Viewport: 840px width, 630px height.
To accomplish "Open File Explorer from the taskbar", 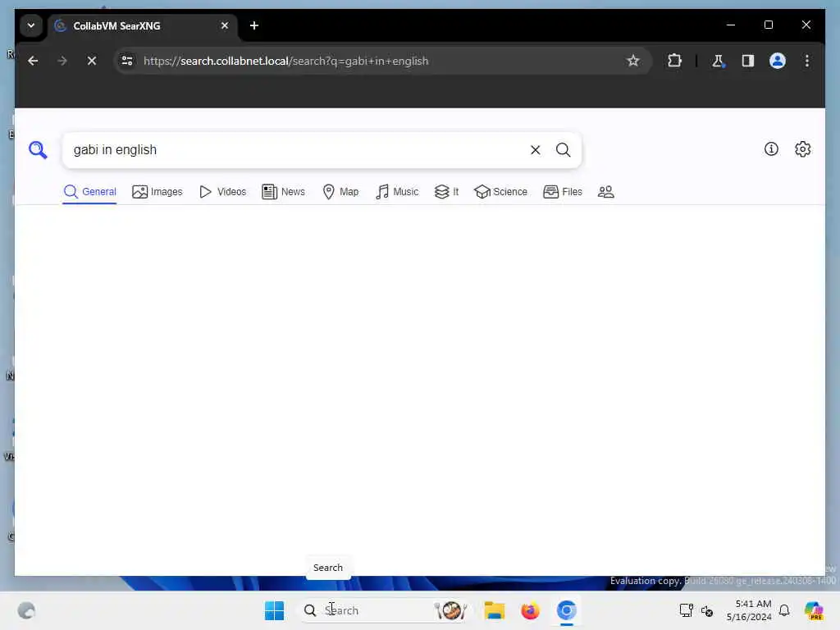I will (x=494, y=610).
